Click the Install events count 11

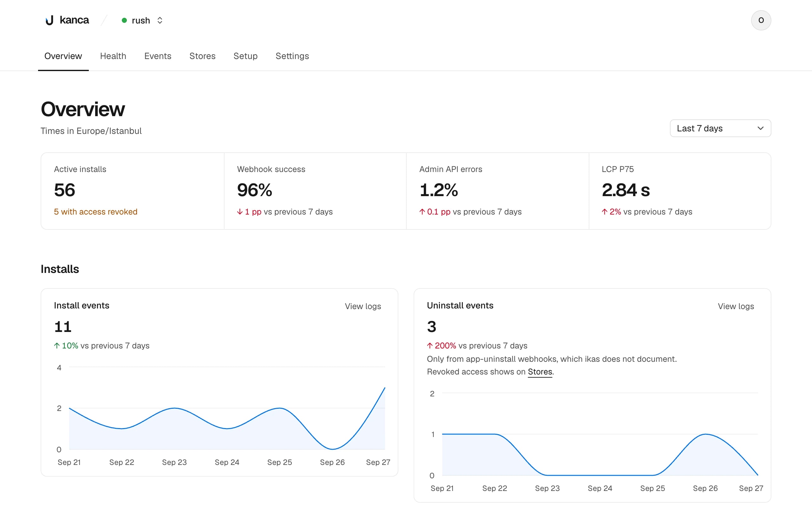coord(63,327)
